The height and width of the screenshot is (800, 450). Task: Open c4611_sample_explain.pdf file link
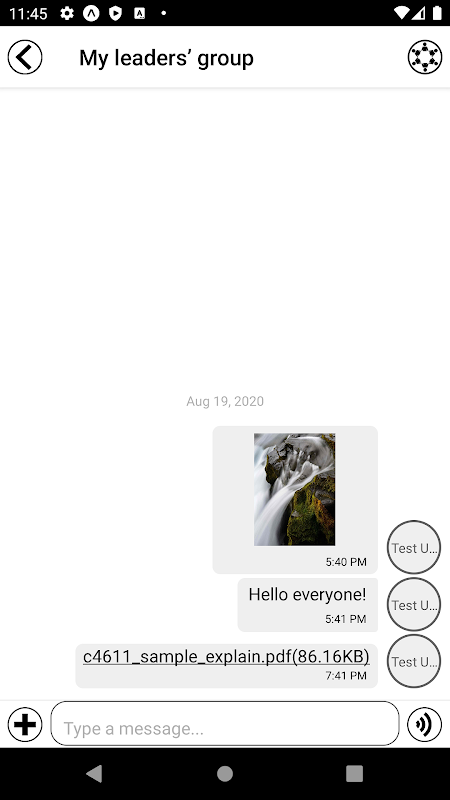click(x=226, y=657)
